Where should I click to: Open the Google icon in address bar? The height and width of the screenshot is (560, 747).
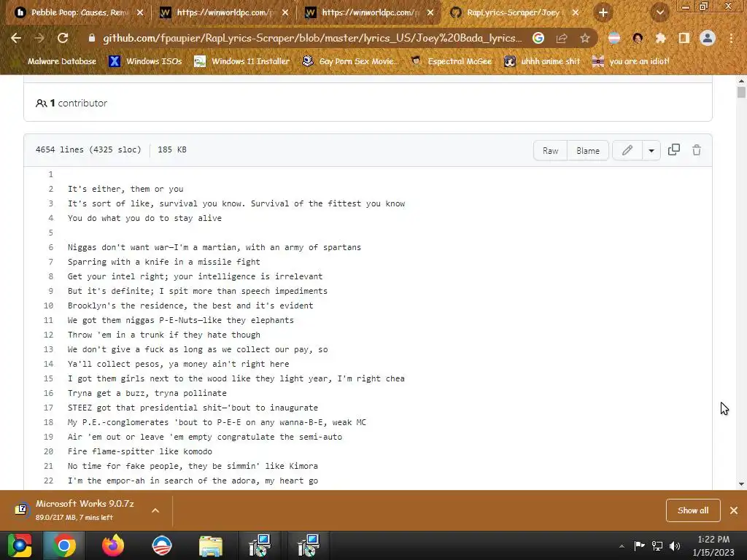(x=538, y=38)
